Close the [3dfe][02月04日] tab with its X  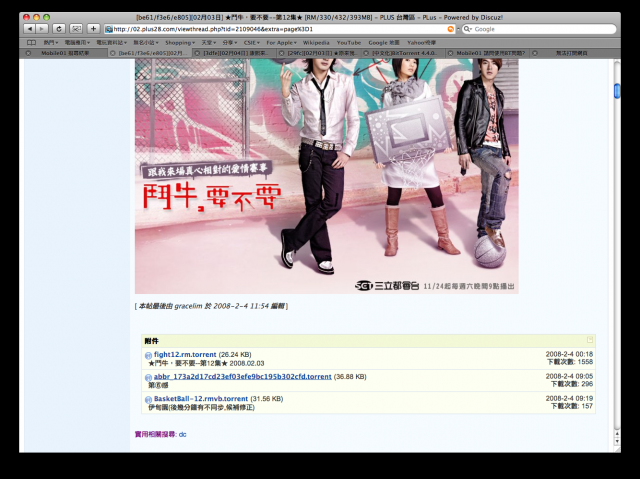pos(197,53)
